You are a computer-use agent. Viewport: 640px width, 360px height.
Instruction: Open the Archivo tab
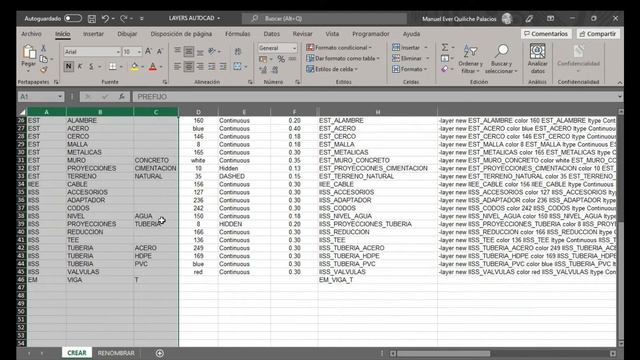point(31,34)
